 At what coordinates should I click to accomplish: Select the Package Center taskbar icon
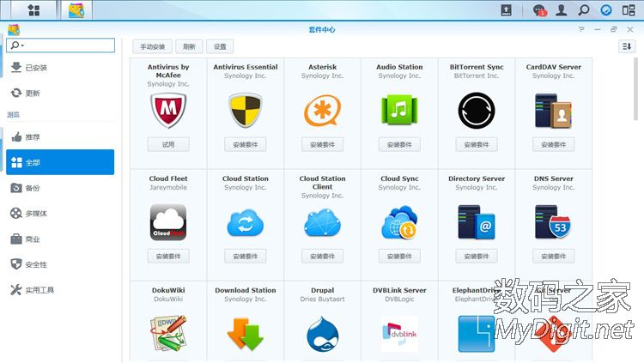pos(76,9)
